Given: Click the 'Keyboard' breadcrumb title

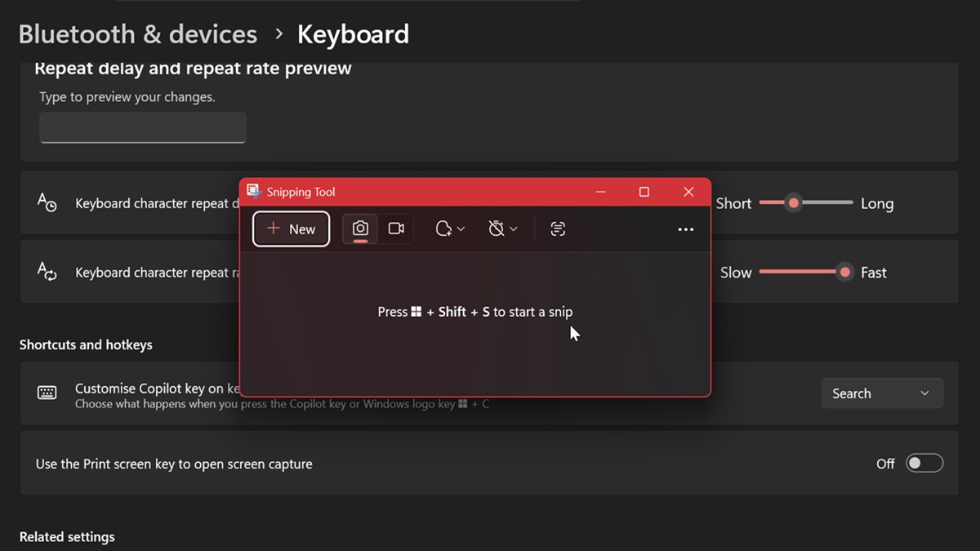Looking at the screenshot, I should tap(353, 34).
